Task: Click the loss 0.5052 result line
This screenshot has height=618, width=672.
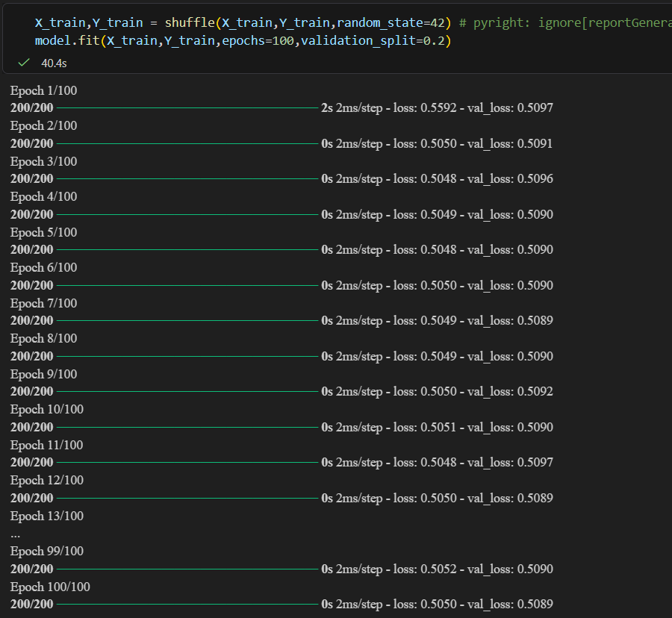Action: pos(281,569)
